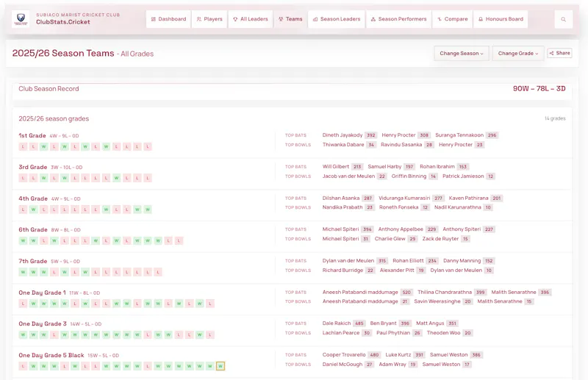Open the Dashboard tab
The height and width of the screenshot is (380, 588).
pyautogui.click(x=168, y=19)
